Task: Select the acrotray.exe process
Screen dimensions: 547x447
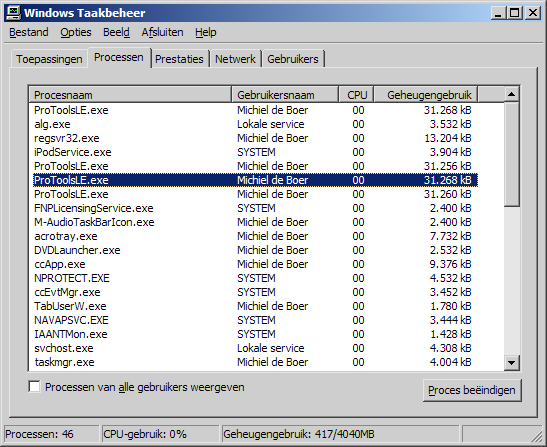Action: pyautogui.click(x=254, y=236)
